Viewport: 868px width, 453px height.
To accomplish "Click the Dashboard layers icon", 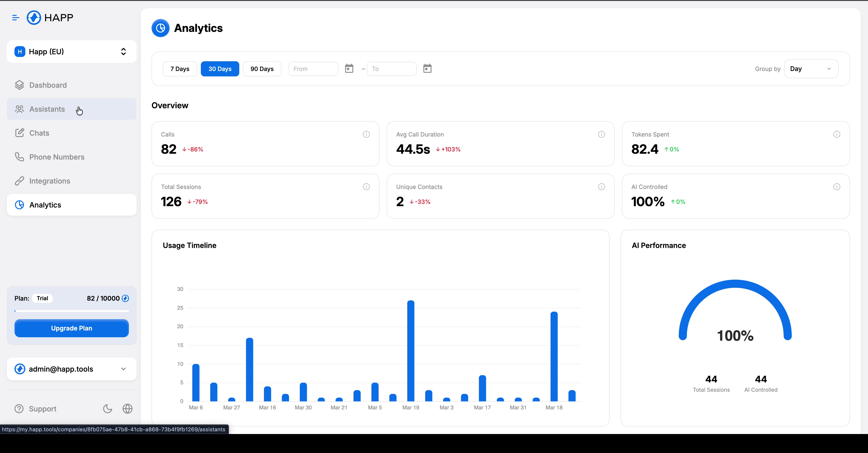I will (x=19, y=85).
